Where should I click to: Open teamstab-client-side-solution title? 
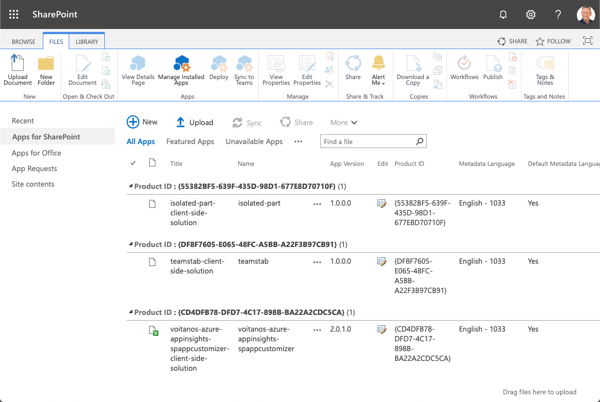tap(197, 266)
